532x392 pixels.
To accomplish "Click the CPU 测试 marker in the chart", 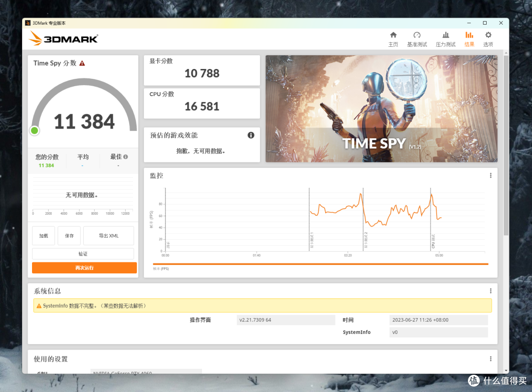I will 433,241.
